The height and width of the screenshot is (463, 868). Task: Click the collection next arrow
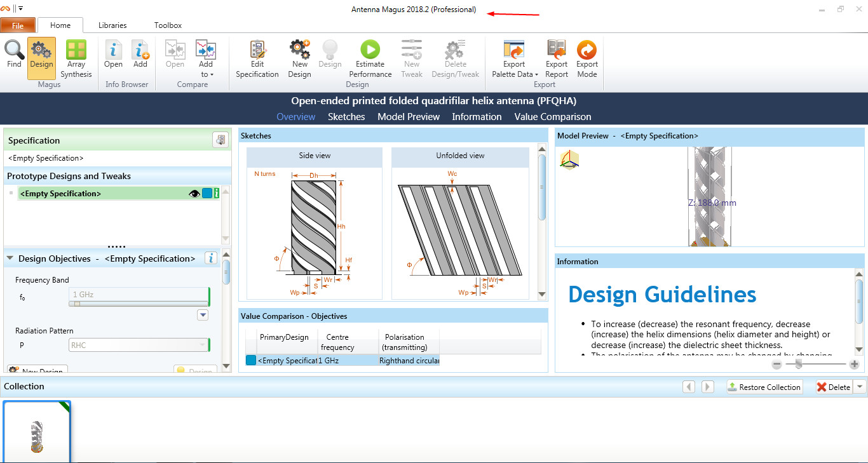[707, 387]
